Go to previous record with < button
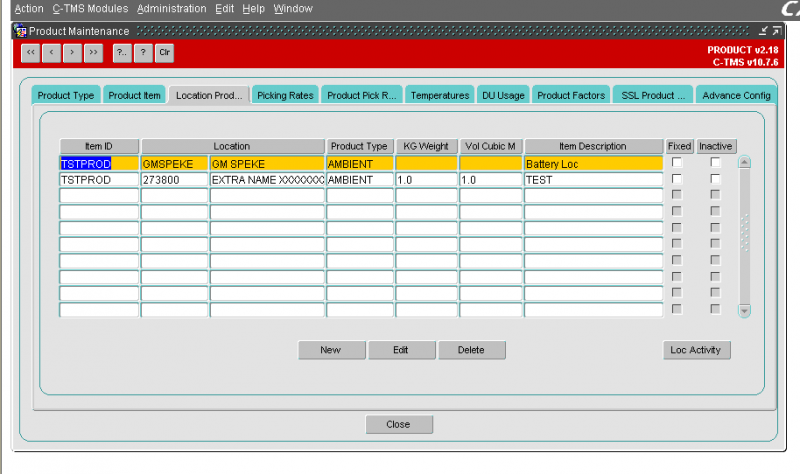 click(52, 53)
